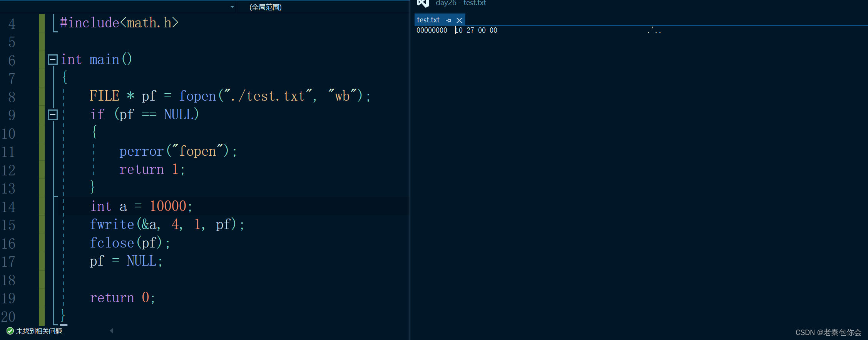
Task: Click the NULL keyword on line 9
Action: pos(179,114)
